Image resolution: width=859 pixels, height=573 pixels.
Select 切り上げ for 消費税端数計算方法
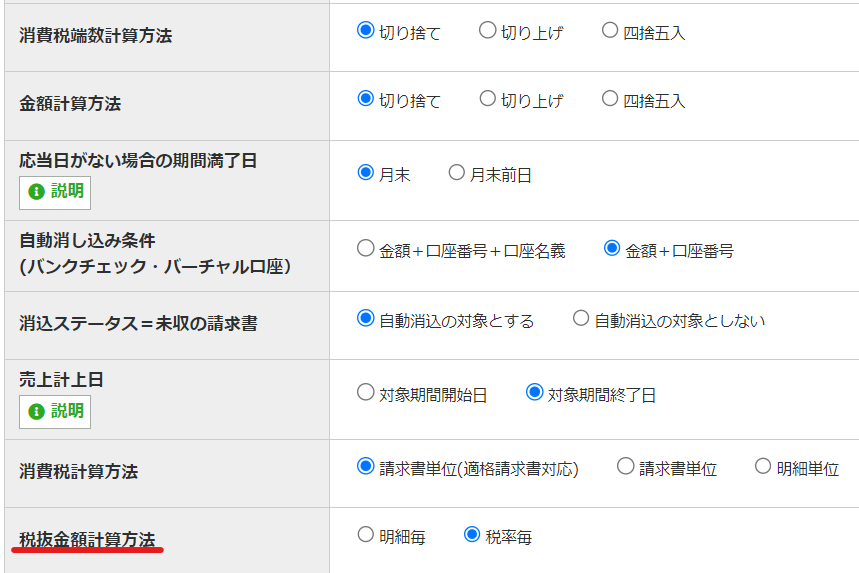tap(487, 31)
